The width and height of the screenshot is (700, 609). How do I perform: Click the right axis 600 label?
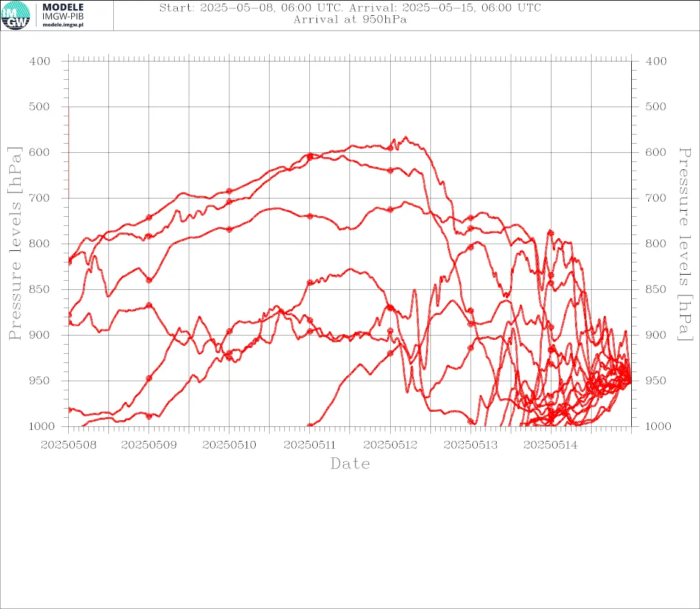pos(656,152)
